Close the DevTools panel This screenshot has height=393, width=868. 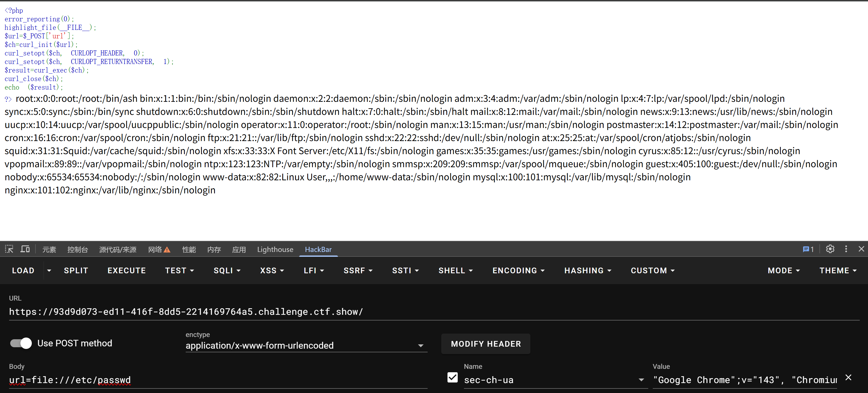click(861, 249)
